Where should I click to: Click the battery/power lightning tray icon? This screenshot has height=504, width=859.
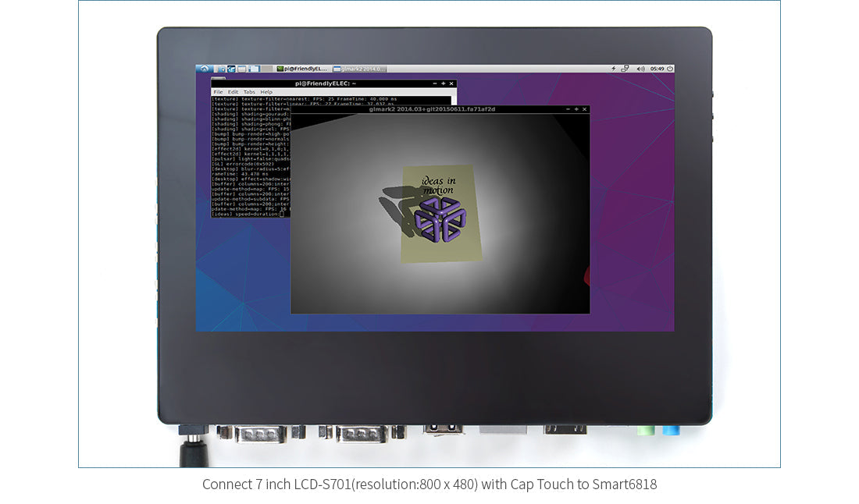click(613, 69)
